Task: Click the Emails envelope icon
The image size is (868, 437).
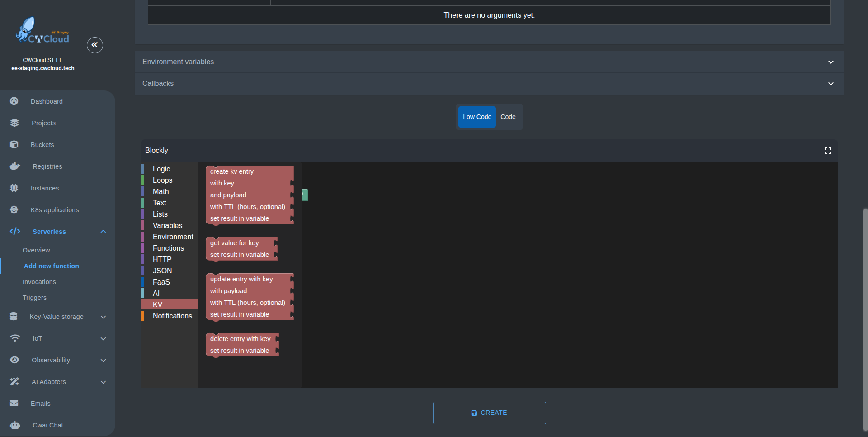Action: click(14, 404)
